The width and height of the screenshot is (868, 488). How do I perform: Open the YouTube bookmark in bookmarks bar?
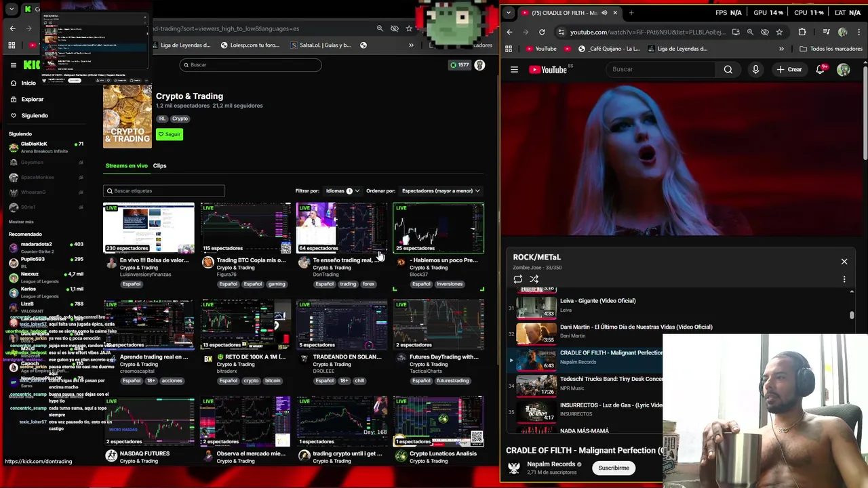(x=540, y=49)
